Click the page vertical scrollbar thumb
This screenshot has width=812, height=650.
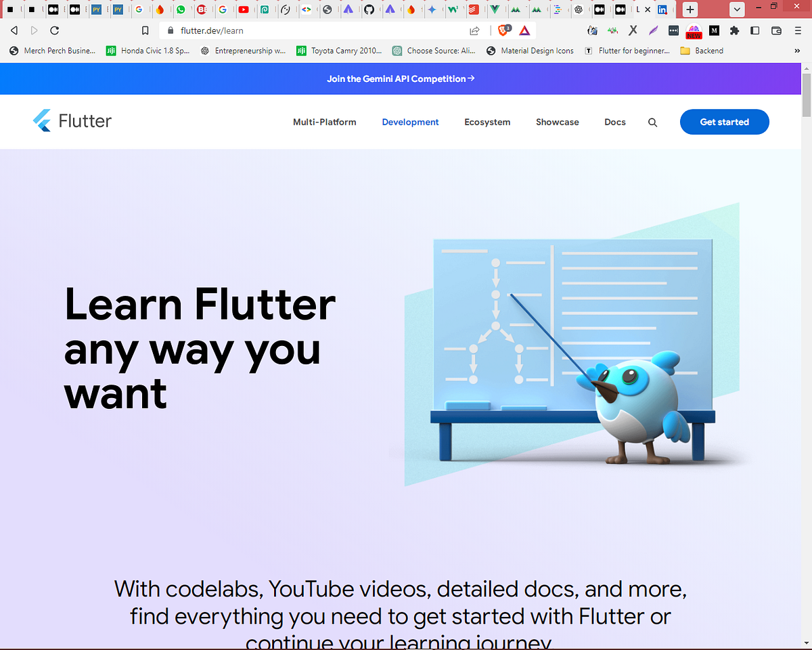tap(806, 95)
